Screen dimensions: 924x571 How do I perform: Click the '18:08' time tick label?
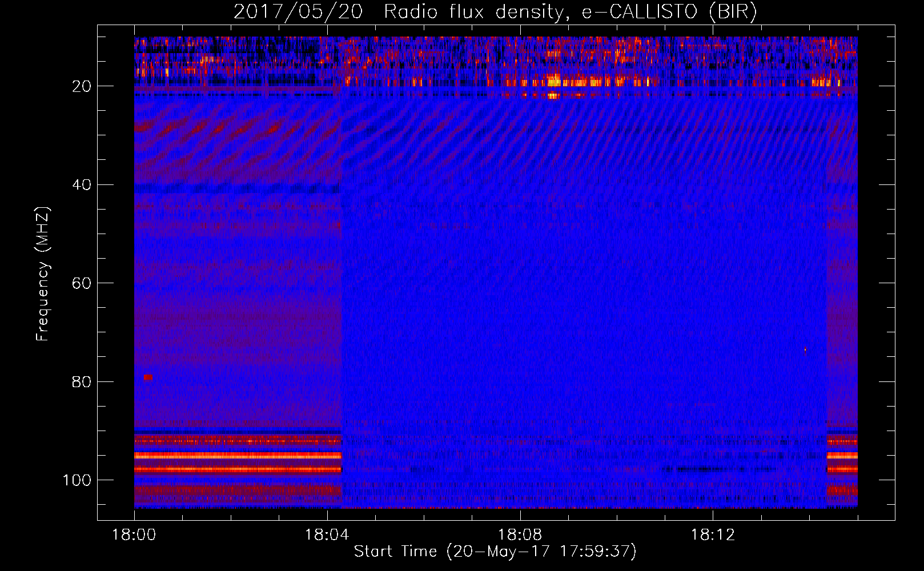tap(520, 535)
